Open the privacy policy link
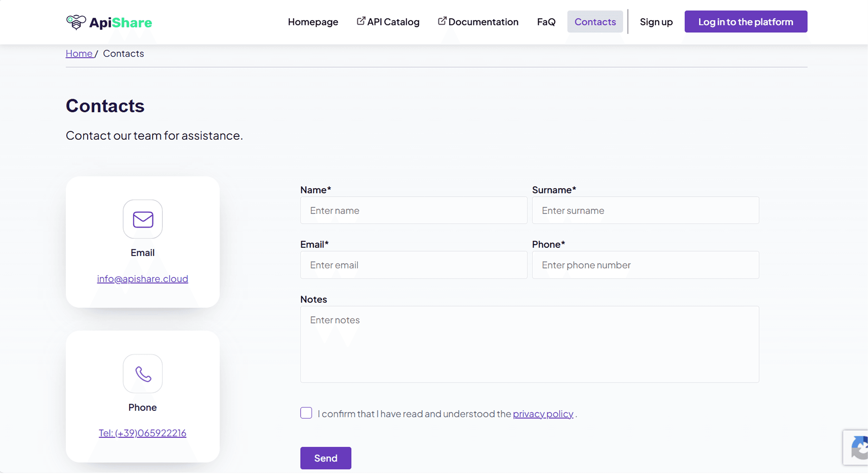The image size is (868, 475). click(x=543, y=414)
